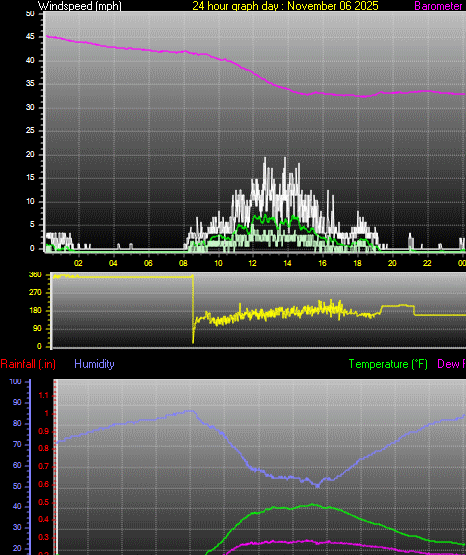Click the '22' hour tick label
This screenshot has height=555, width=466.
tap(427, 263)
